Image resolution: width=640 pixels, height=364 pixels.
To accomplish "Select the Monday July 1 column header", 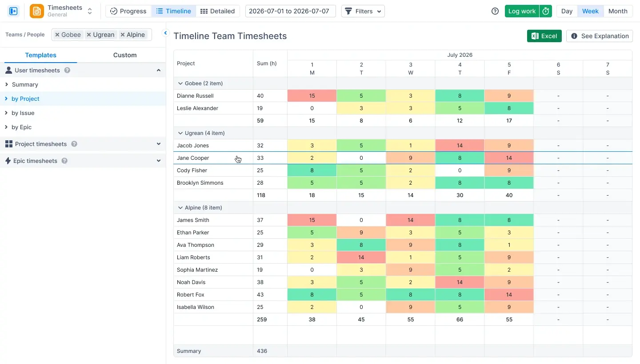I will pyautogui.click(x=312, y=69).
